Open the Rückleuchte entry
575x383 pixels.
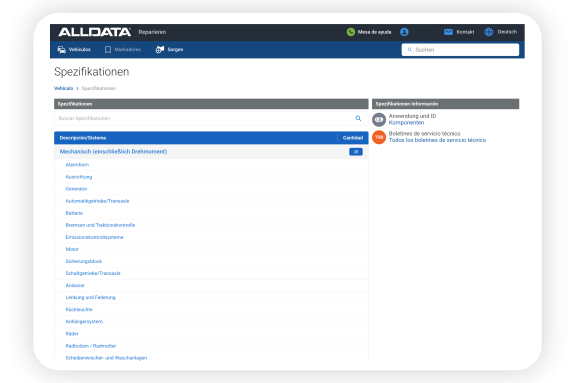coord(79,310)
